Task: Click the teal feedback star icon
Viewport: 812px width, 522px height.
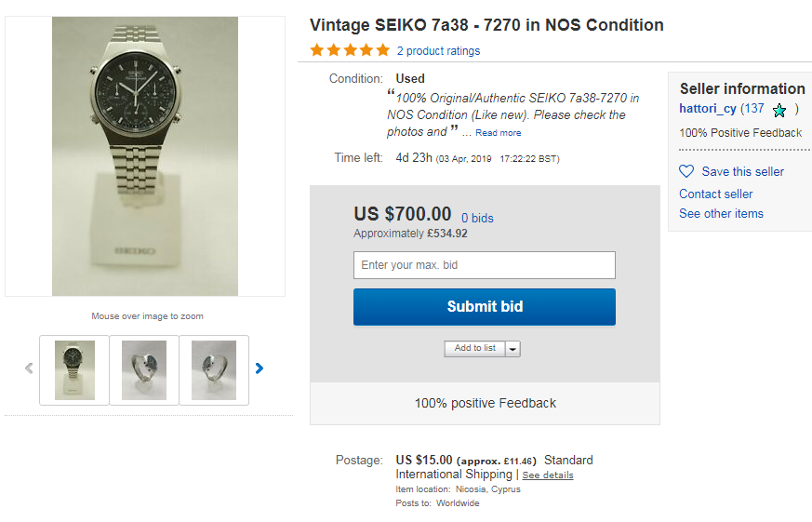Action: click(779, 111)
